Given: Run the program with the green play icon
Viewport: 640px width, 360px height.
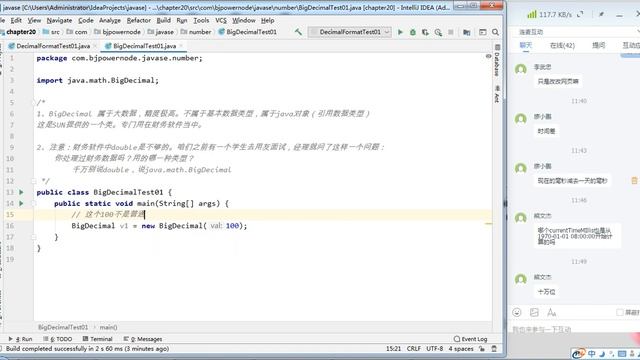Looking at the screenshot, I should click(x=400, y=32).
